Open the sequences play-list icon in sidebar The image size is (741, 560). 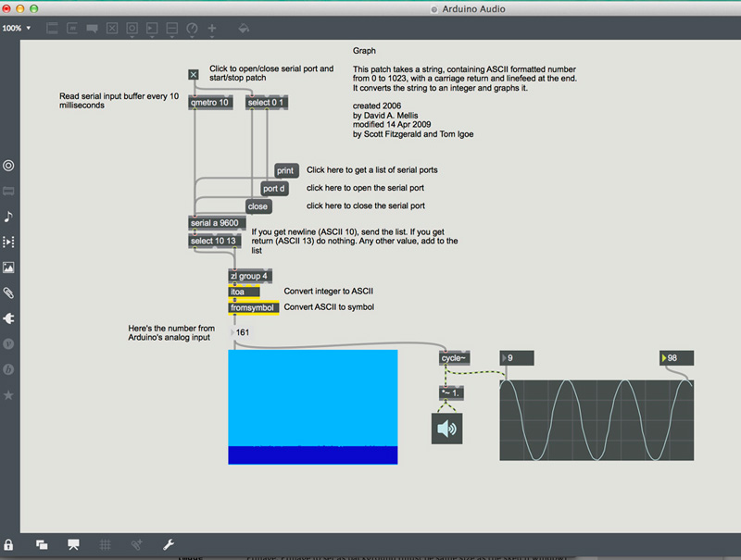coord(8,243)
